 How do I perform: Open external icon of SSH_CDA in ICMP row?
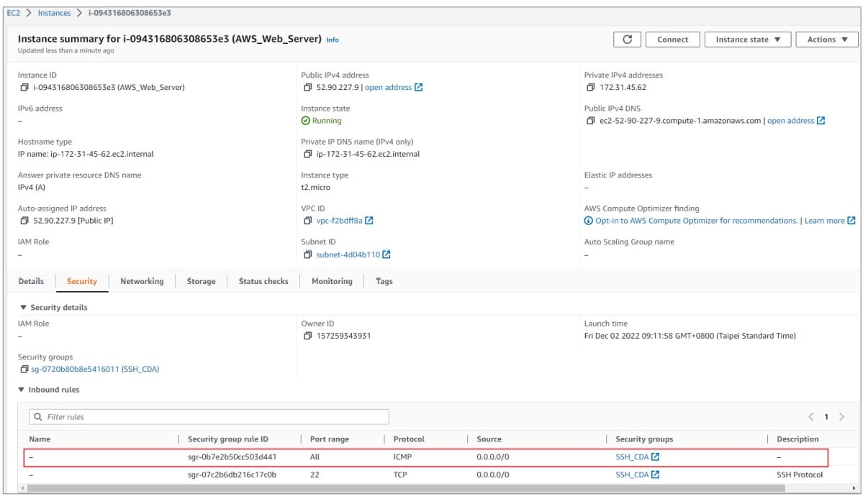[655, 457]
